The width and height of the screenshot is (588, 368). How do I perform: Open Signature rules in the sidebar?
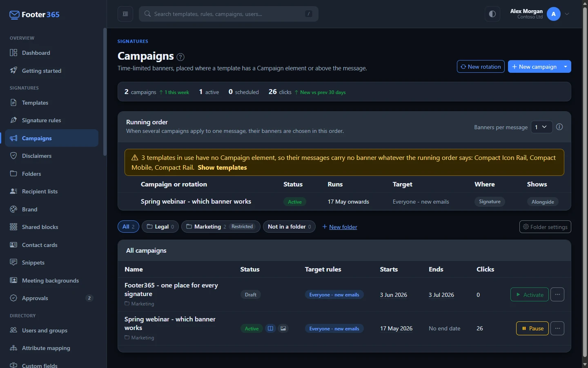coord(51,120)
